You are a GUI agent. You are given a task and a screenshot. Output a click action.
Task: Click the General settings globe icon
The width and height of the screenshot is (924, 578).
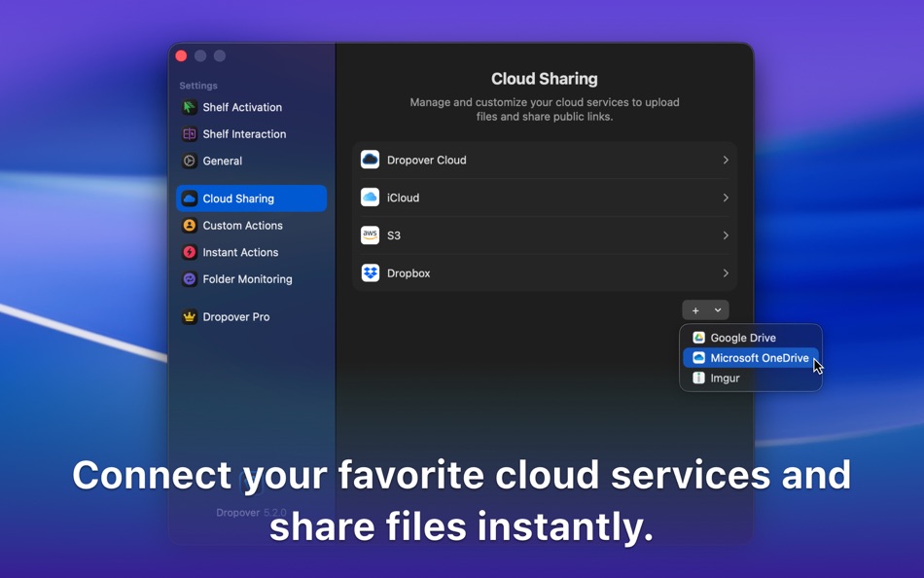pyautogui.click(x=188, y=161)
